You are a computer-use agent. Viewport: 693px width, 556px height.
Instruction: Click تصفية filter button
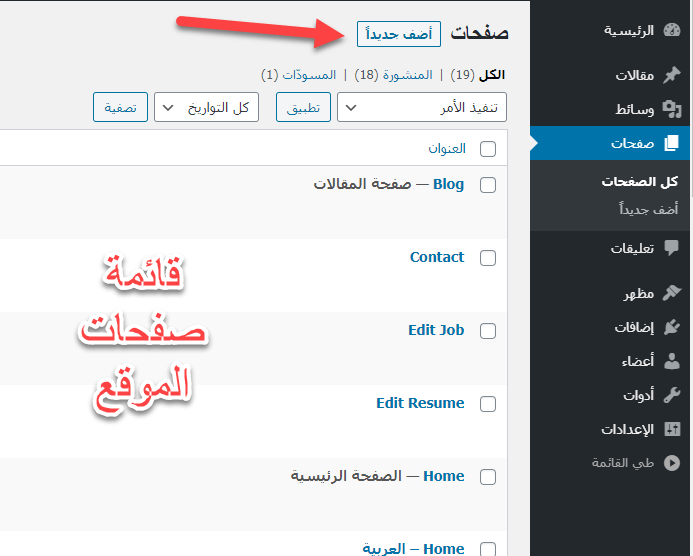pos(120,107)
